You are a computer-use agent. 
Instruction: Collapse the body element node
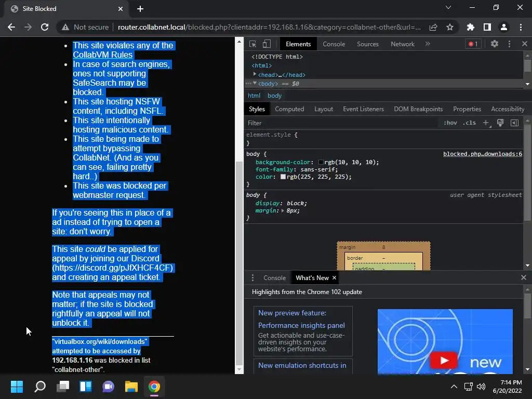click(x=255, y=84)
